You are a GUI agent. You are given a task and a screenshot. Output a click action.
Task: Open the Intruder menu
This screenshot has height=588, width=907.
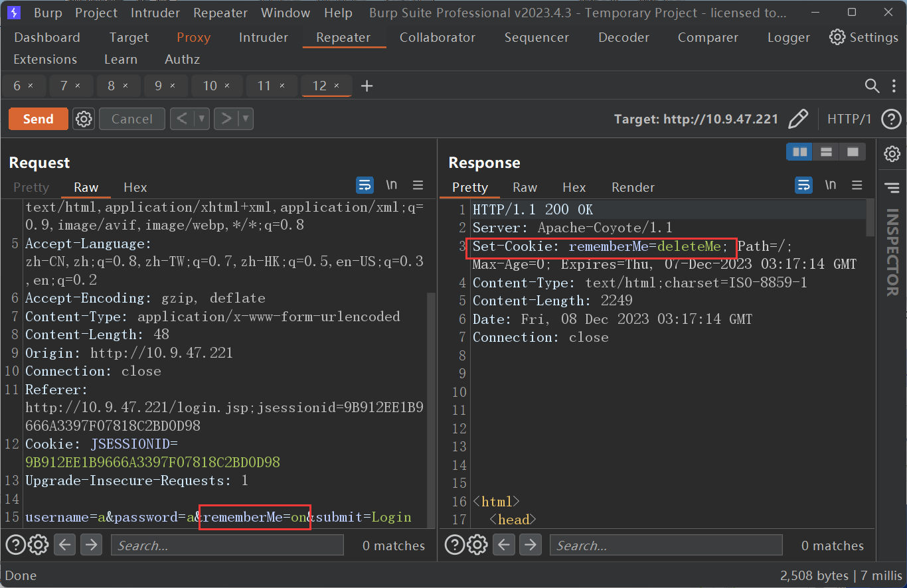155,13
